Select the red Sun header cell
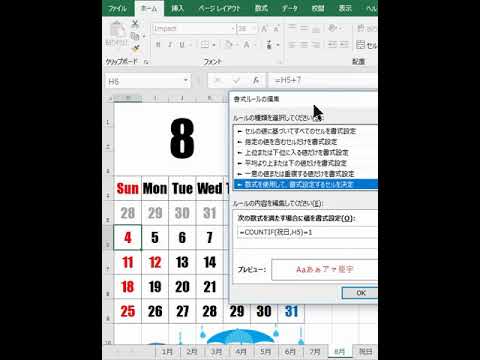The height and width of the screenshot is (360, 480). click(128, 189)
